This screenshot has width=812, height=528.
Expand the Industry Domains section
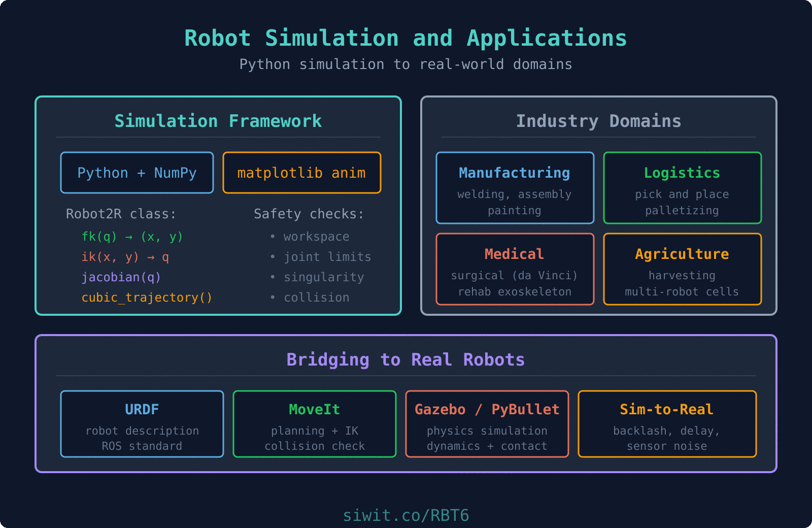click(x=599, y=121)
